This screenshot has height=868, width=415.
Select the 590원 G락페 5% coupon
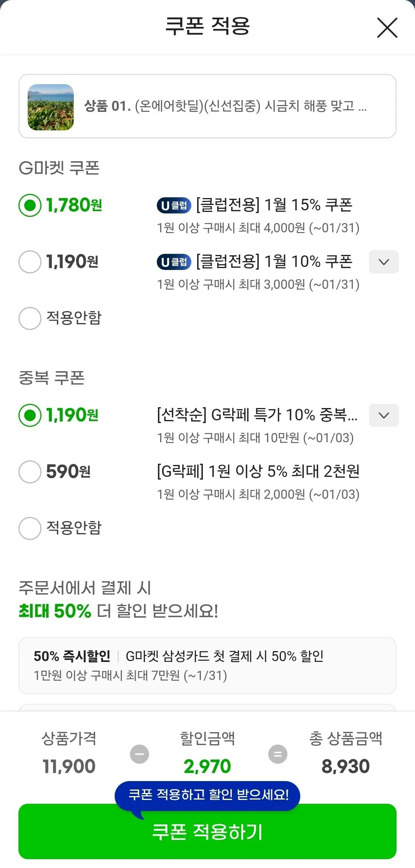30,472
